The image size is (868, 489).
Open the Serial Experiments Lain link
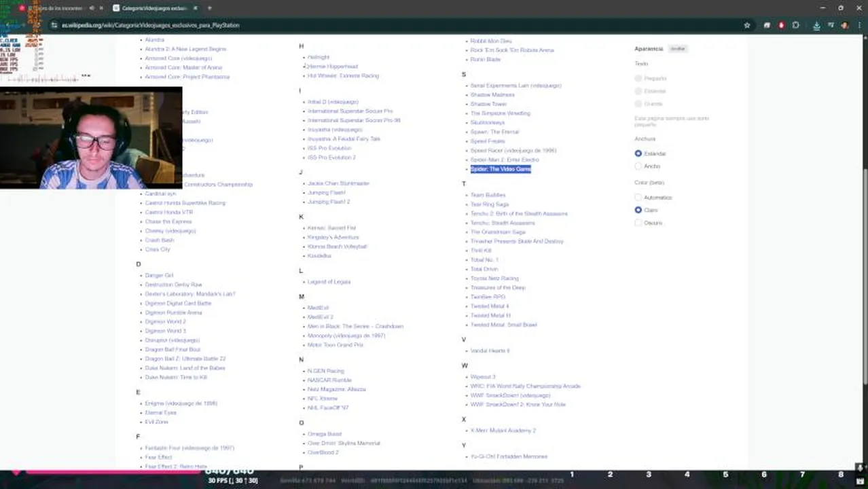516,86
